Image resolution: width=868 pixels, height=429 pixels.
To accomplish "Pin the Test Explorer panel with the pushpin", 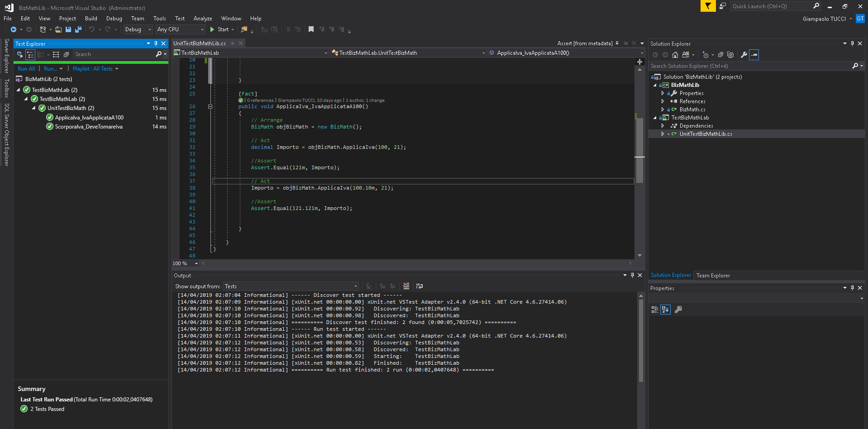I will pyautogui.click(x=156, y=43).
